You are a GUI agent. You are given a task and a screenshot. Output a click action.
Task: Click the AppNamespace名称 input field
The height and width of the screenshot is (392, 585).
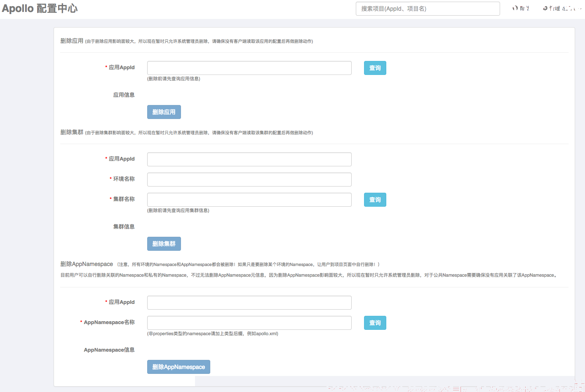(249, 323)
